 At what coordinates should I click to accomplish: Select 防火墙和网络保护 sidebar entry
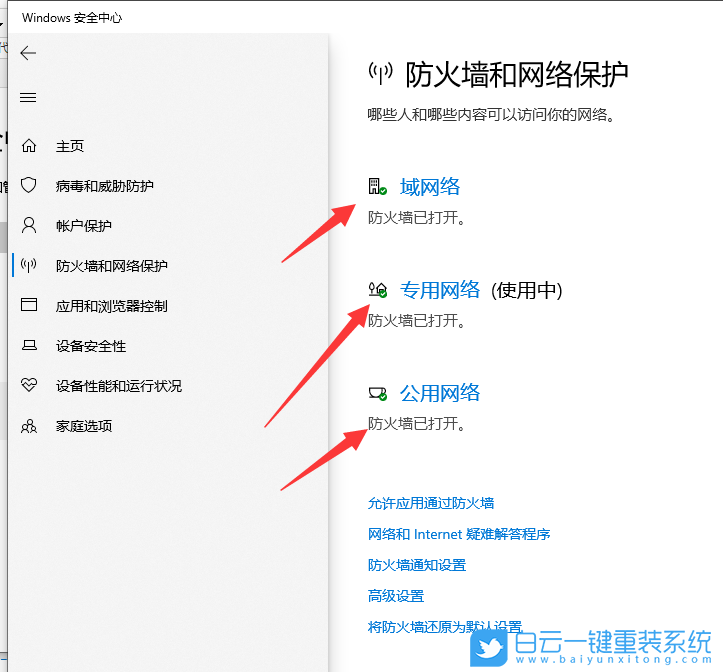pos(112,266)
